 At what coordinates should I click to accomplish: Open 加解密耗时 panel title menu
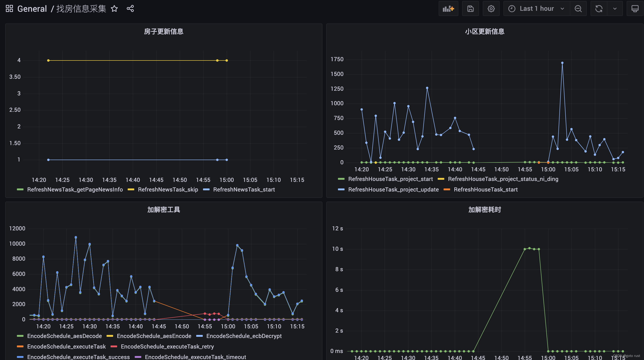pyautogui.click(x=484, y=210)
